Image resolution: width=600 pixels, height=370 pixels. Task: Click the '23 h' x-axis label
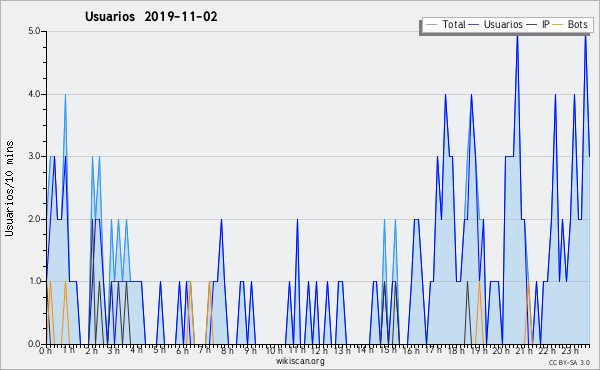pos(569,350)
